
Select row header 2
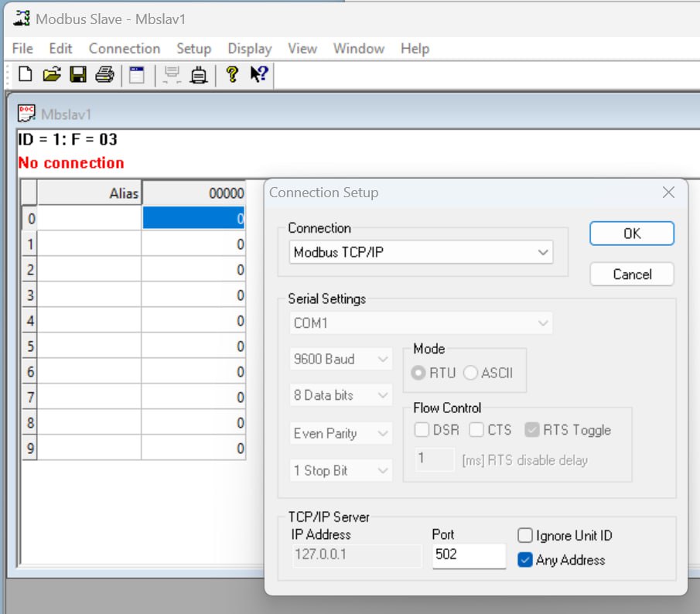coord(30,270)
